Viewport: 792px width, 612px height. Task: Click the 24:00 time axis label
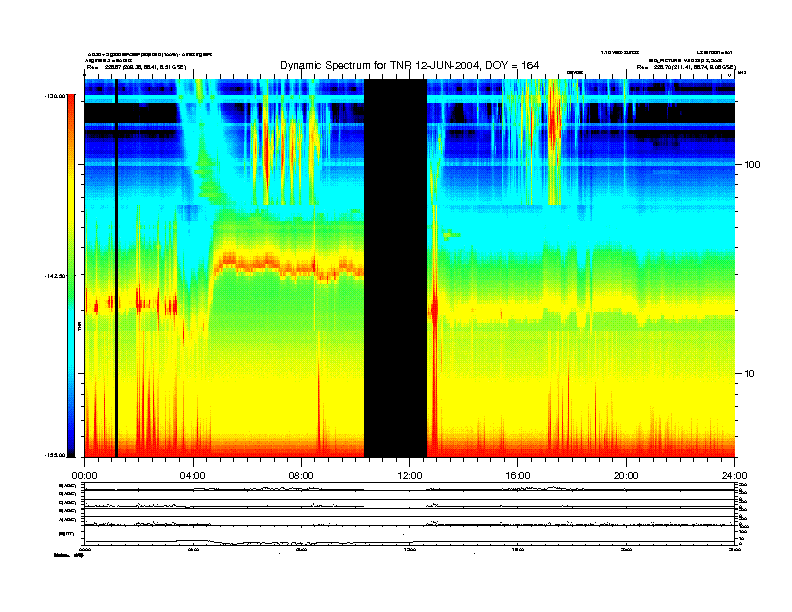734,476
